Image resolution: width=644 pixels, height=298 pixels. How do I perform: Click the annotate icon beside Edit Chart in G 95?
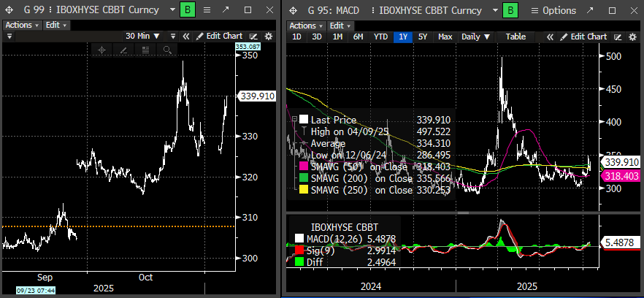[x=618, y=37]
